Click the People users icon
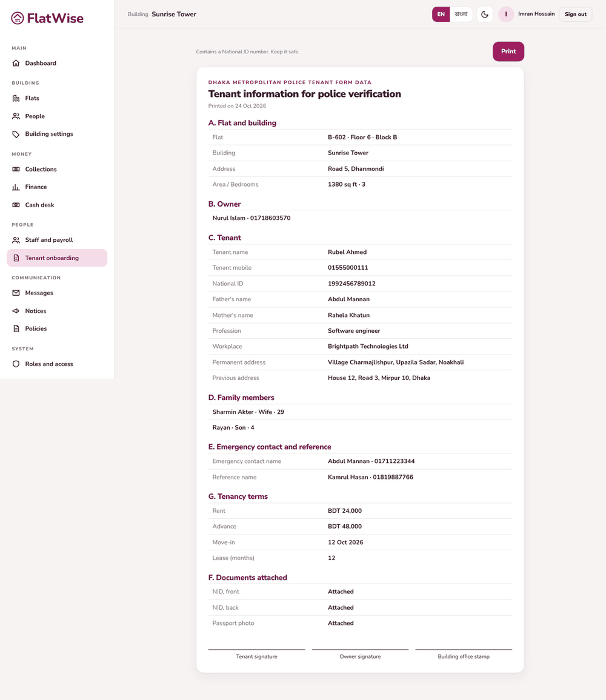This screenshot has width=606, height=700. point(16,116)
